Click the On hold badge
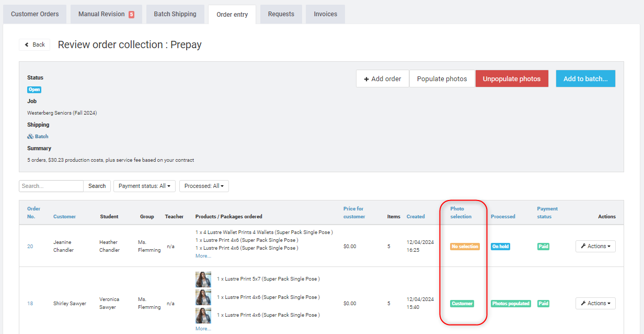Viewport: 644px width, 334px height. click(x=501, y=246)
